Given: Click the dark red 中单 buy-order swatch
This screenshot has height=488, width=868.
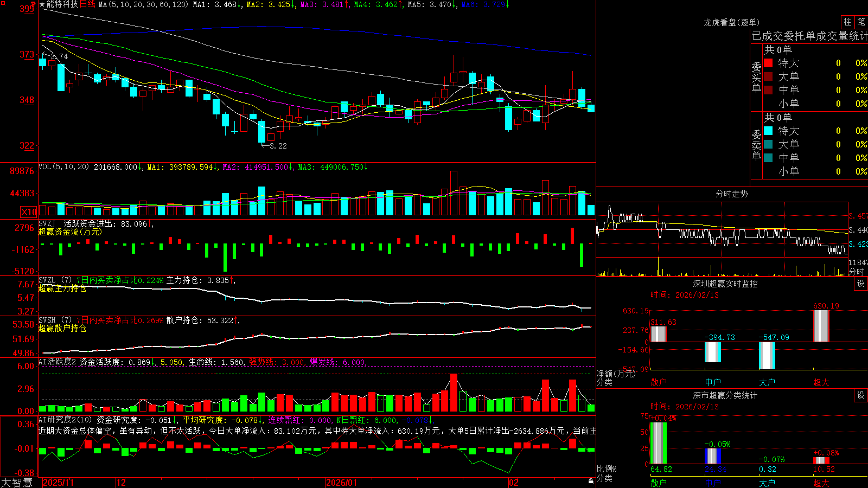Looking at the screenshot, I should (x=768, y=89).
